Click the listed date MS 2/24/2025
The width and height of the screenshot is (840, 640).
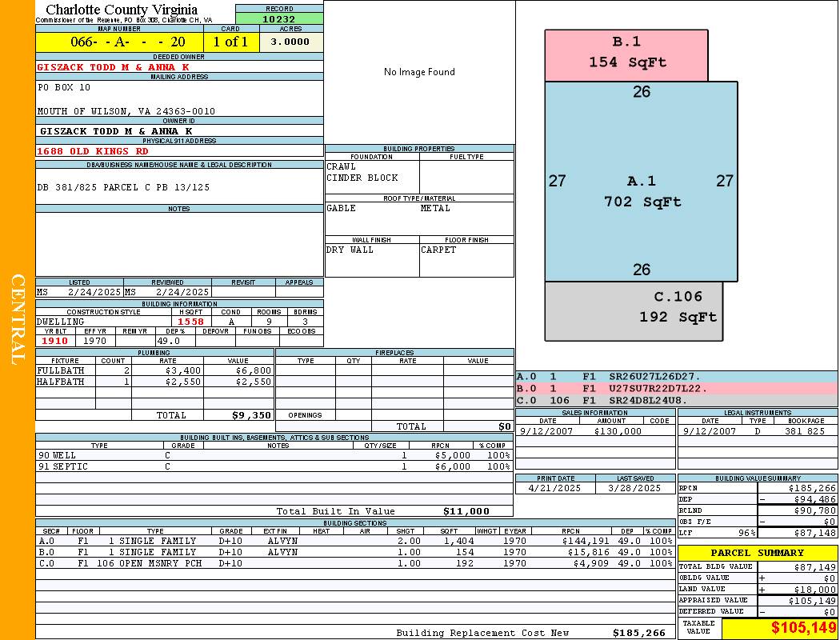(78, 293)
